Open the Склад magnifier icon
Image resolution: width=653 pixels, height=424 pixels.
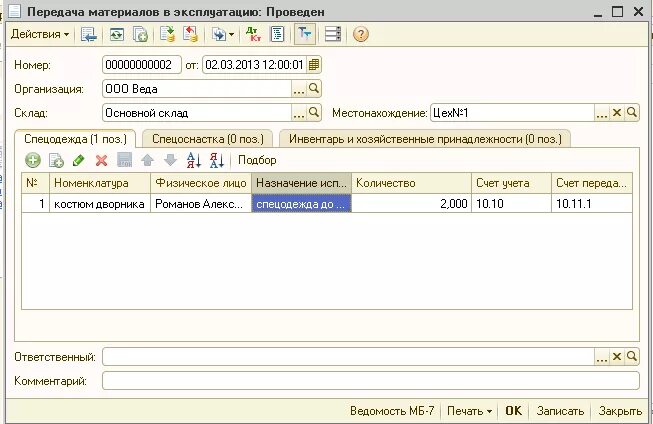click(314, 113)
